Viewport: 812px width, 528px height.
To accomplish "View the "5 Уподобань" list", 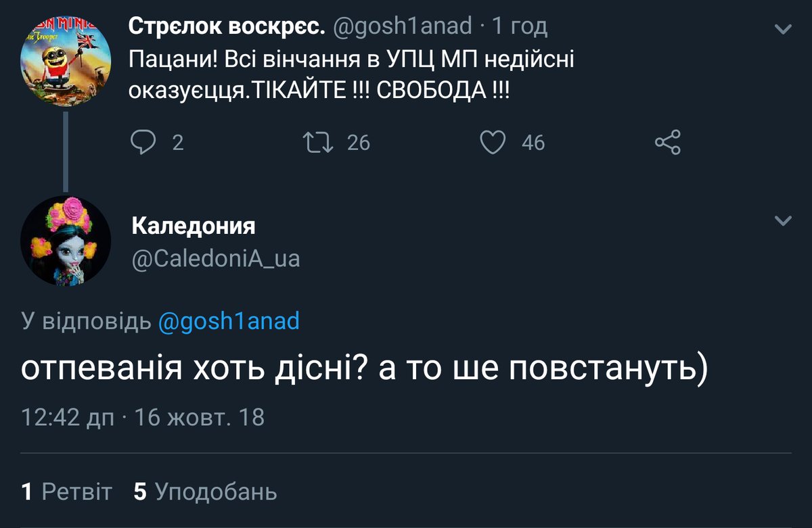I will pos(206,491).
